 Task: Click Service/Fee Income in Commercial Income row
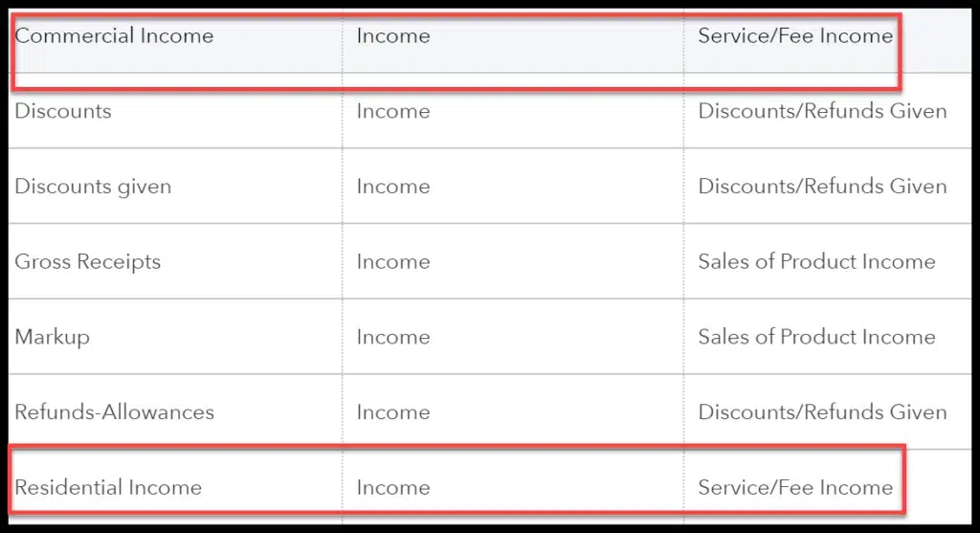coord(795,35)
